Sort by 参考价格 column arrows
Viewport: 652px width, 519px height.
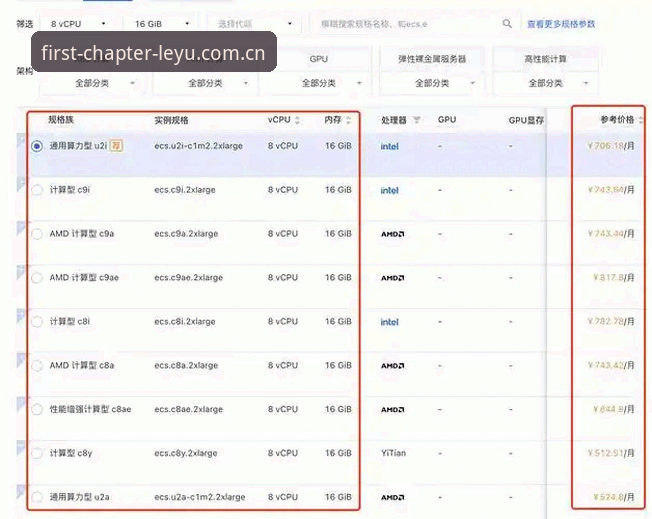[641, 120]
